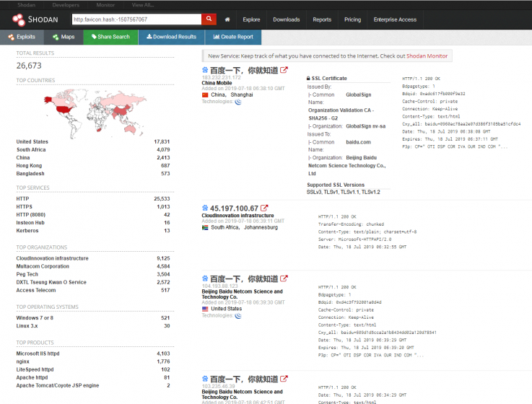
Task: Open the home icon in navbar
Action: coord(227,19)
